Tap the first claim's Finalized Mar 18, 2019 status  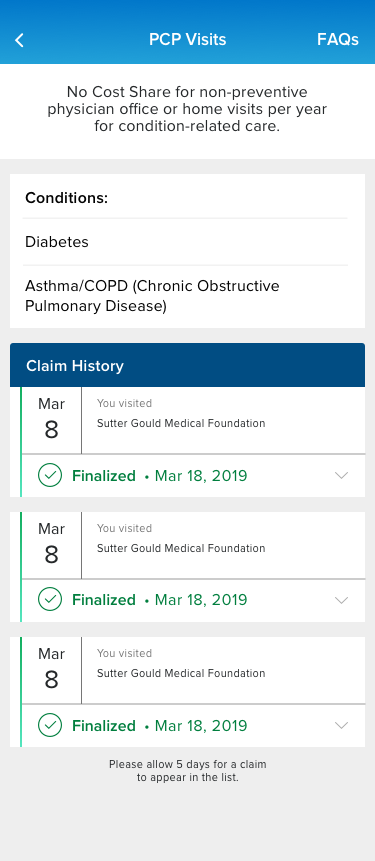point(159,476)
